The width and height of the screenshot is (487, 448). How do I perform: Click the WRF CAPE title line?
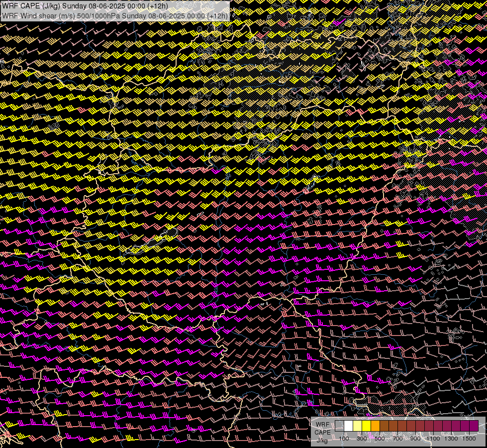(x=85, y=6)
